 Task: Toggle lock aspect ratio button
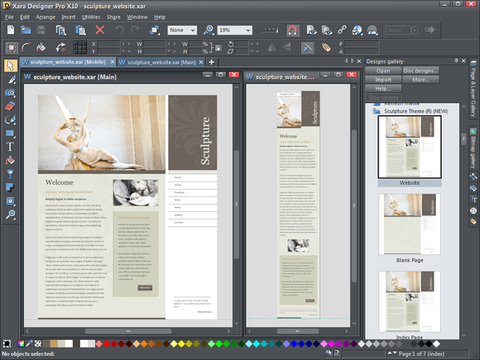click(218, 48)
